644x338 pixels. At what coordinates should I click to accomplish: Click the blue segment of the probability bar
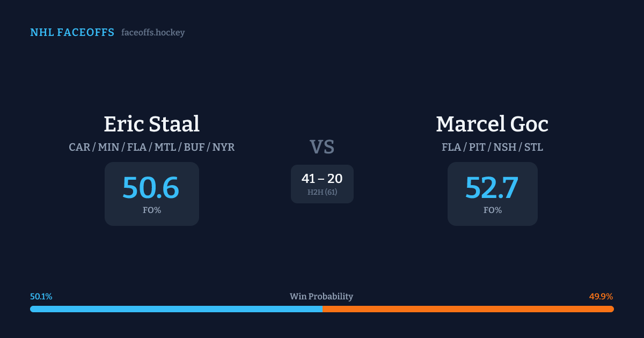tap(176, 309)
